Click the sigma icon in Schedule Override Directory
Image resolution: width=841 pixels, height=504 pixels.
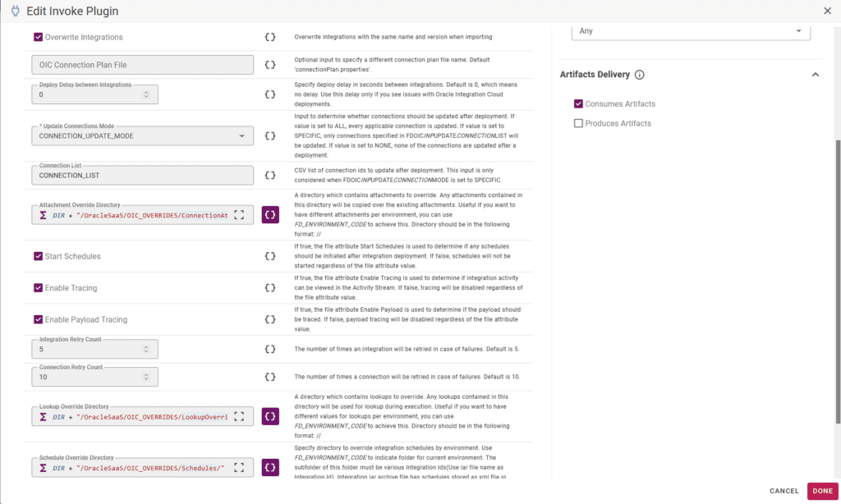43,468
